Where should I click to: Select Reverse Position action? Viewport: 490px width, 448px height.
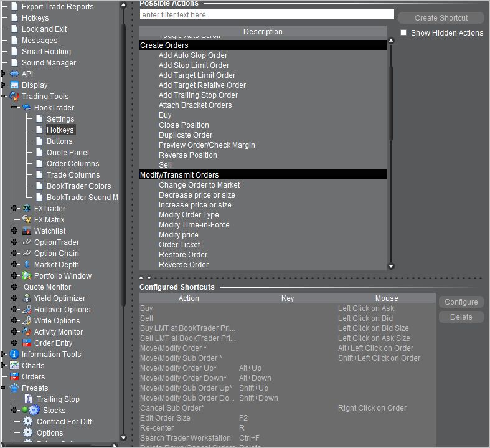click(x=188, y=155)
